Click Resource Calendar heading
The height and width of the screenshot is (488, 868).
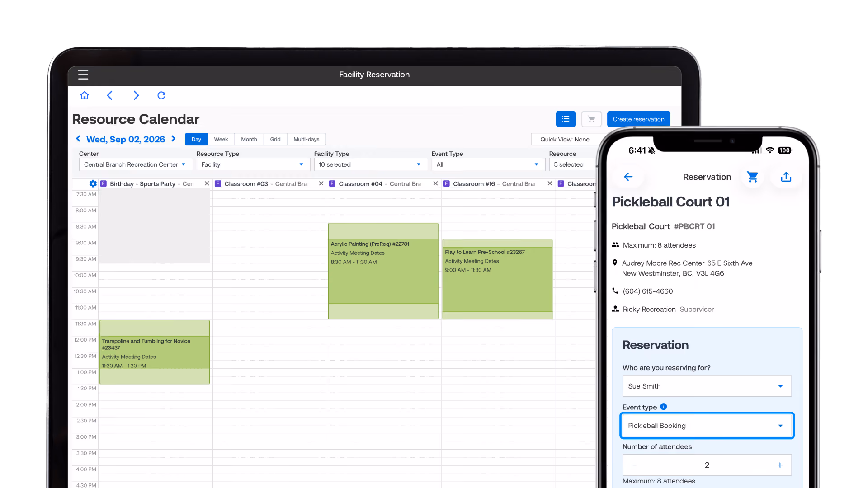coord(136,119)
